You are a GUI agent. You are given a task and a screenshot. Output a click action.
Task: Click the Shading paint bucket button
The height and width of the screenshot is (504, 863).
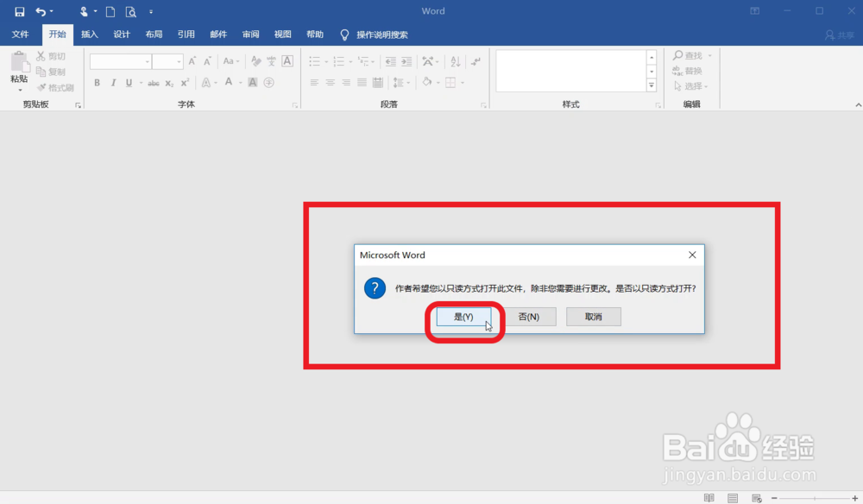pos(427,83)
